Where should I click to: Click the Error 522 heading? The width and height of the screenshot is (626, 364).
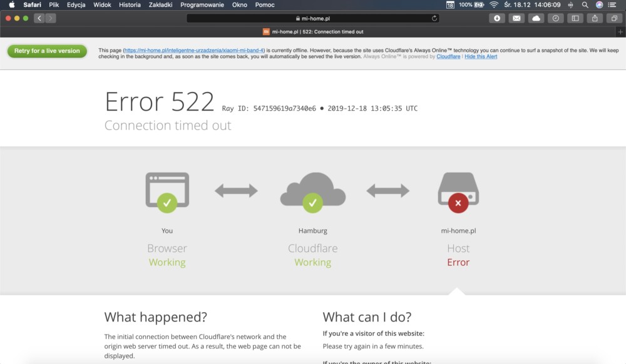[160, 101]
